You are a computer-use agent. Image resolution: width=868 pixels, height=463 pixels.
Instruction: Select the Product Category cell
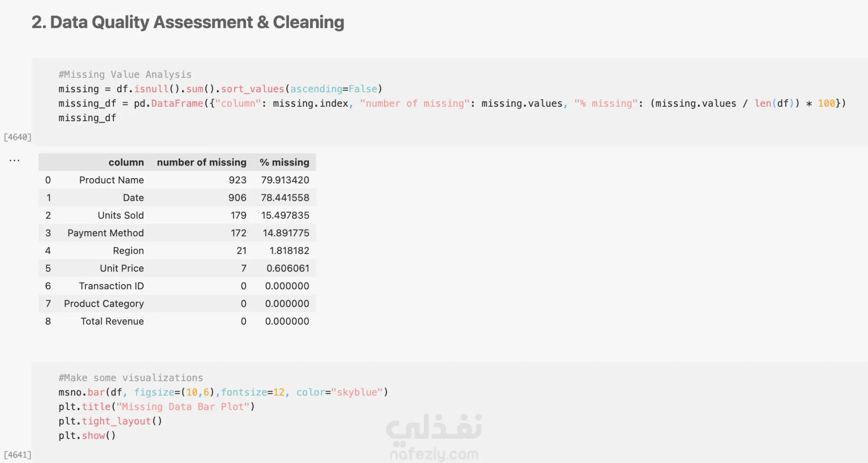(104, 303)
